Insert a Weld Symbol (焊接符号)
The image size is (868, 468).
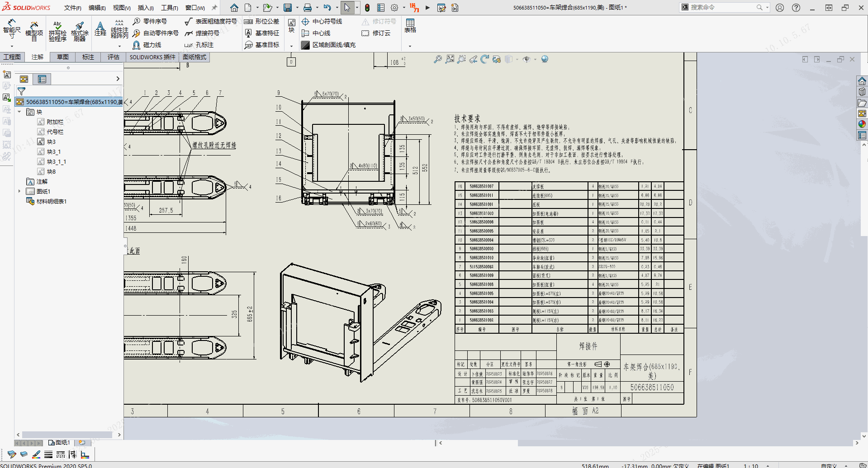[202, 33]
